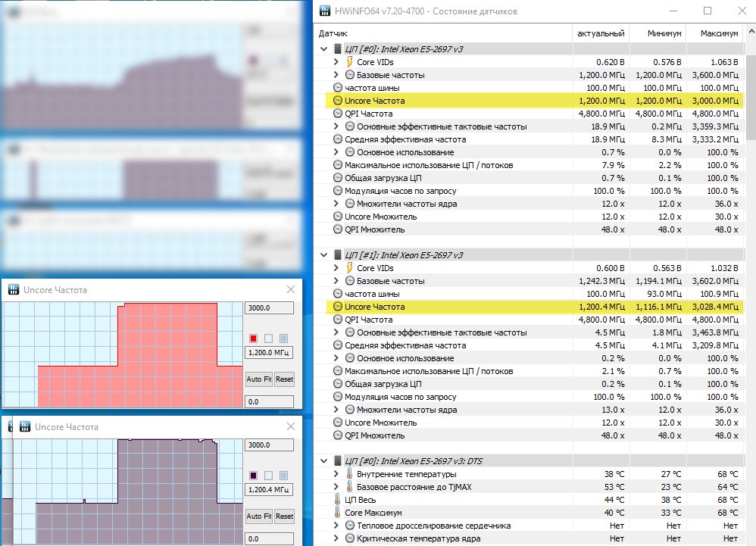The height and width of the screenshot is (546, 756).
Task: Click the clock icon of частота шины under ЦП [#1]
Action: [x=338, y=294]
